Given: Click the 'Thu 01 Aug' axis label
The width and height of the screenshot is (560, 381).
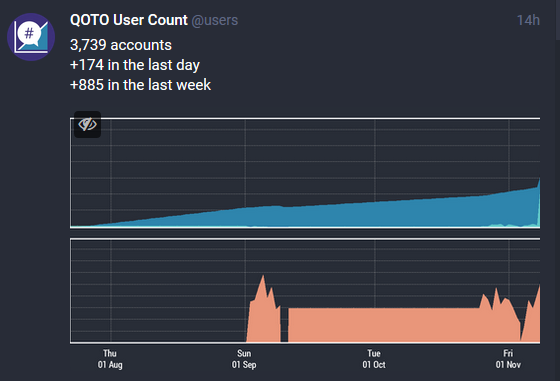Looking at the screenshot, I should pyautogui.click(x=110, y=359).
